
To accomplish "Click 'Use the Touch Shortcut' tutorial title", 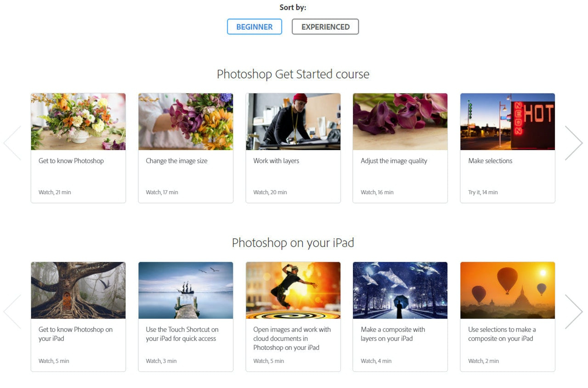I will [x=182, y=334].
